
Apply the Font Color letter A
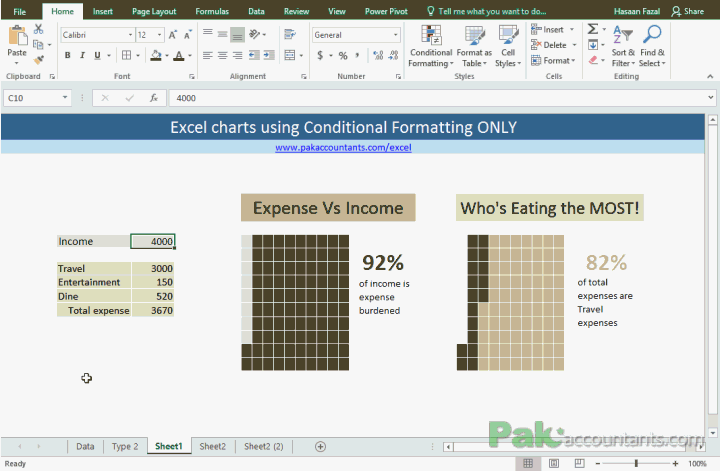click(179, 56)
